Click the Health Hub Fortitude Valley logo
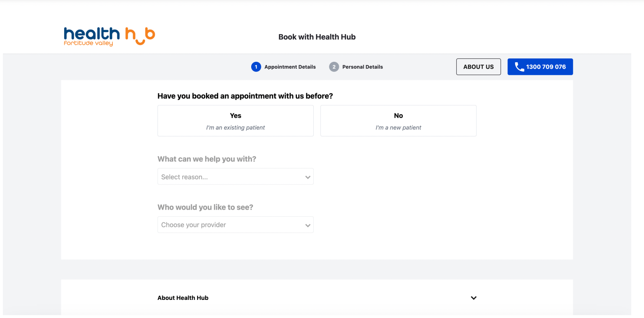Image resolution: width=644 pixels, height=318 pixels. 110,37
